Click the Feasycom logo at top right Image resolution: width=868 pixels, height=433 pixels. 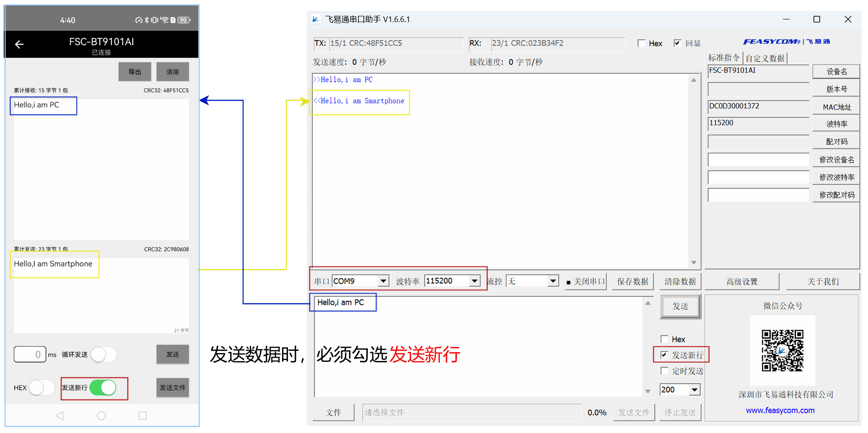[786, 42]
